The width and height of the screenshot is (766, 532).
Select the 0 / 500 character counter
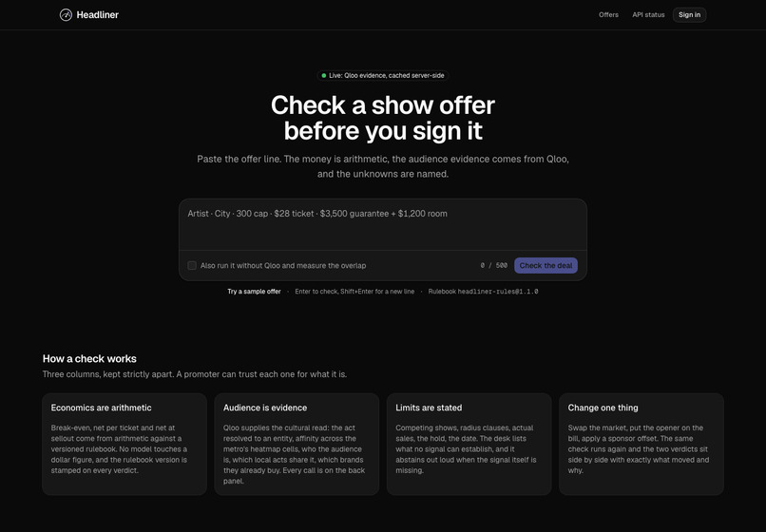493,265
